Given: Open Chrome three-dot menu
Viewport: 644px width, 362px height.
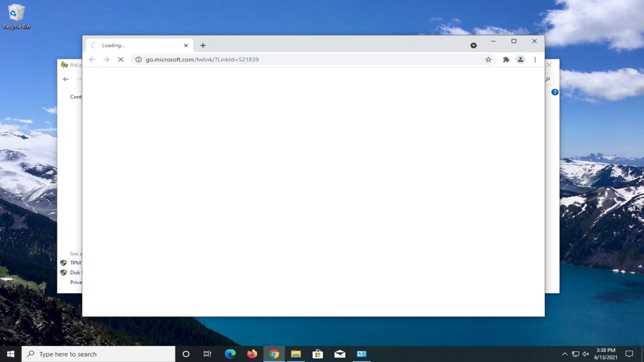Looking at the screenshot, I should (x=535, y=59).
